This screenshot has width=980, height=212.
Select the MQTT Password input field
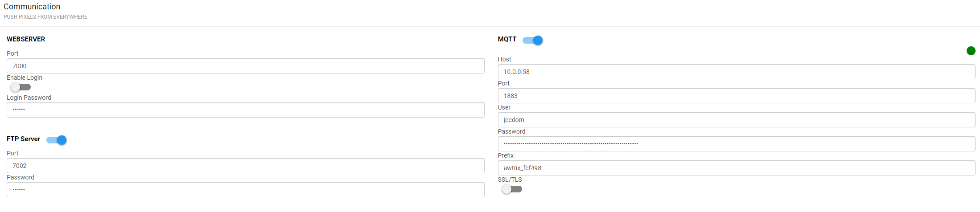click(736, 144)
